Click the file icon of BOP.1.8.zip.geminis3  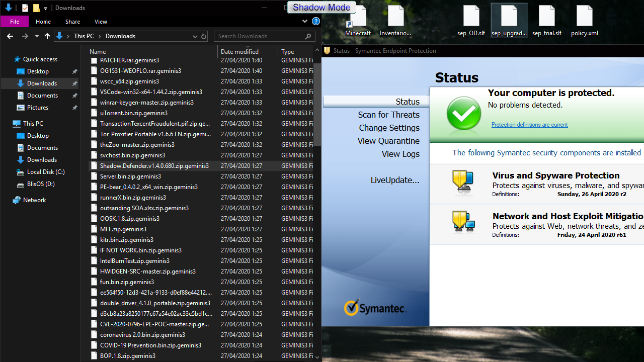point(94,356)
